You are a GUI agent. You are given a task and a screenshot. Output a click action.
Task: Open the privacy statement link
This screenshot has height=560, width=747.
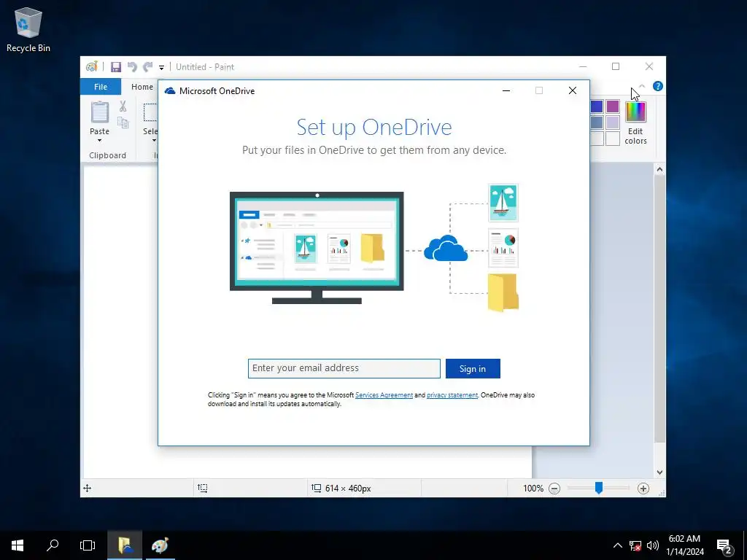pyautogui.click(x=452, y=395)
